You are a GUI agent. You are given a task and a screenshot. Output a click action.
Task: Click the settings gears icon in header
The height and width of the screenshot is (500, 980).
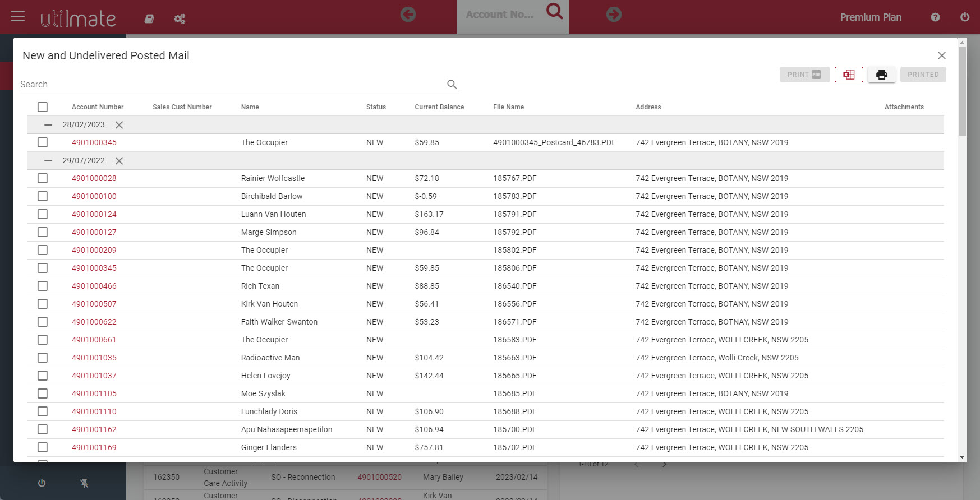[x=180, y=19]
